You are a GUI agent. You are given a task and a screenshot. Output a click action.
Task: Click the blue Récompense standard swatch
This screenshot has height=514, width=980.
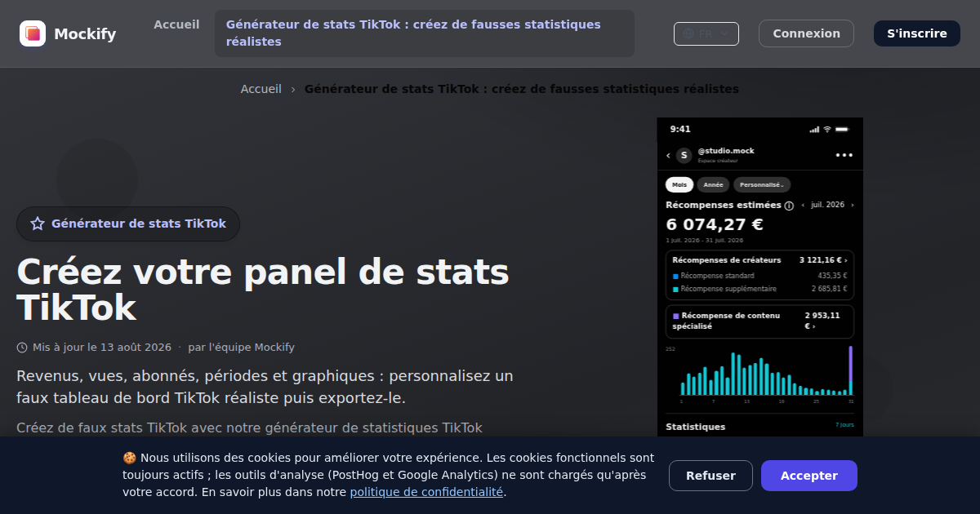pyautogui.click(x=675, y=277)
